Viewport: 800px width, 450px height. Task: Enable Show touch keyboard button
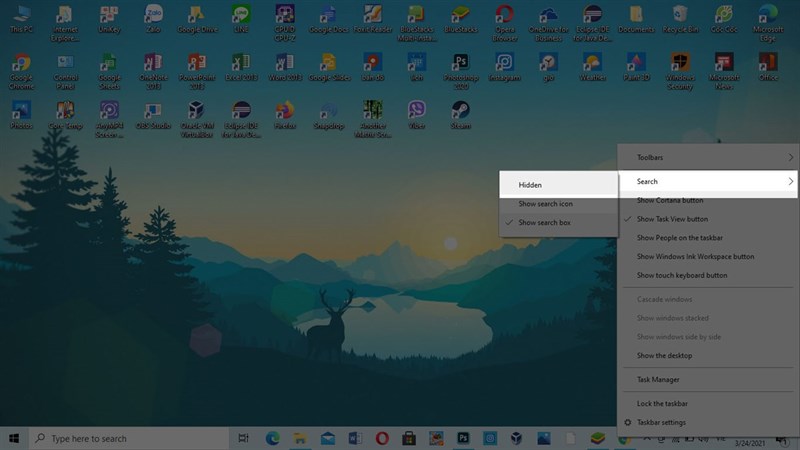[x=708, y=275]
